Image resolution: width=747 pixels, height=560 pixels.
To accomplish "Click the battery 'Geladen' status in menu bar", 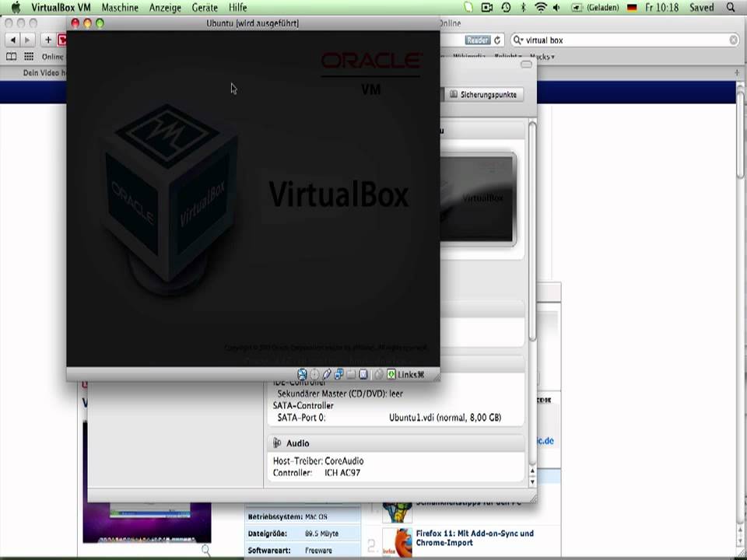I will 595,8.
